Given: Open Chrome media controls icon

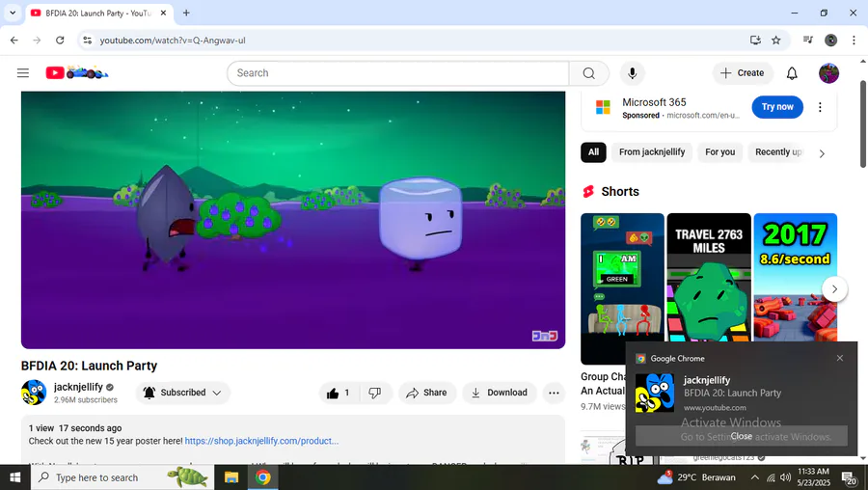Looking at the screenshot, I should [807, 40].
